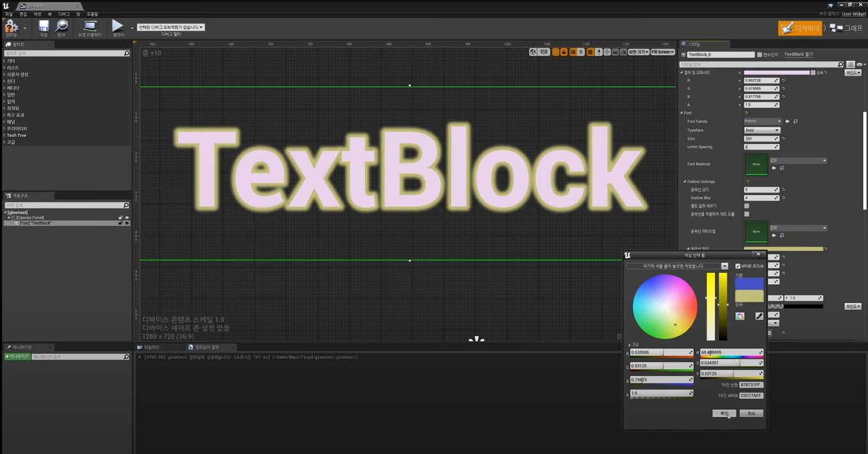Click the browse magnifier under Font Material

pos(782,168)
